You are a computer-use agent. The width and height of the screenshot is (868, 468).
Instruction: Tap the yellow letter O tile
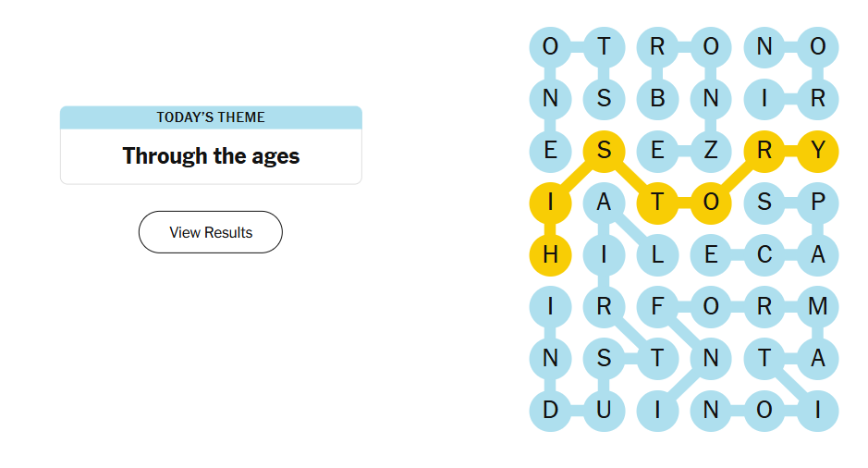711,203
